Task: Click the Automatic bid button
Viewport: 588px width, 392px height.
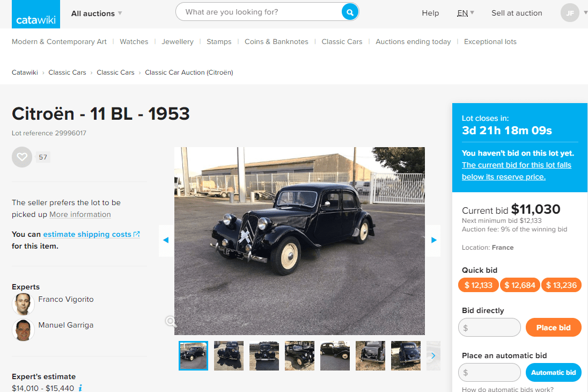Action: pos(553,373)
